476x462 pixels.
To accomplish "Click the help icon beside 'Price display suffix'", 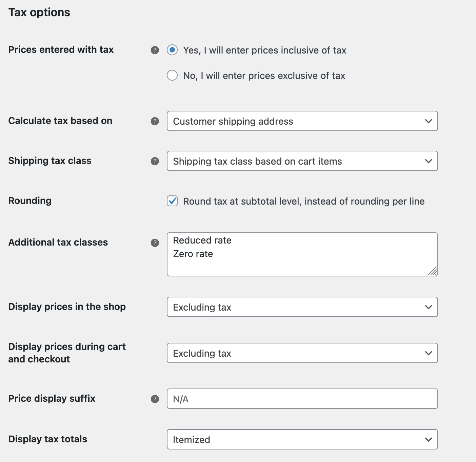I will [x=155, y=399].
